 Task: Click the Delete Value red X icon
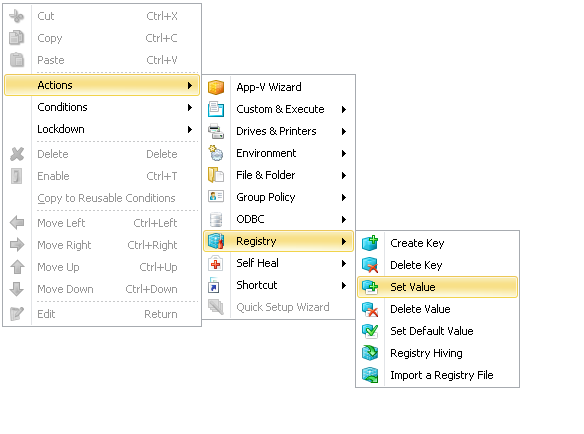(x=370, y=309)
